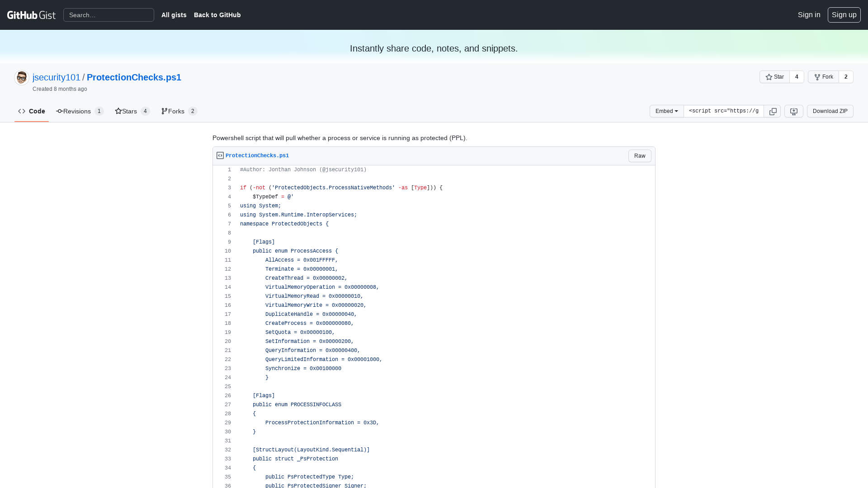
Task: Open the star count 4 link
Action: click(x=797, y=77)
